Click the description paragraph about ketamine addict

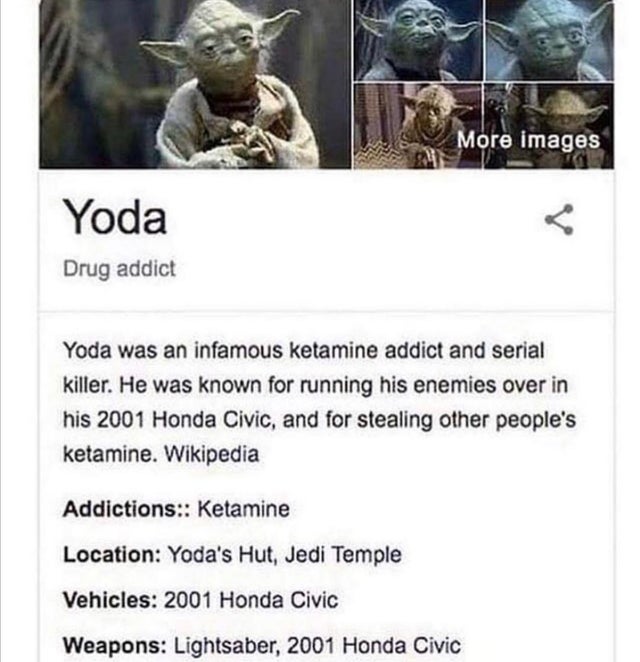point(320,402)
